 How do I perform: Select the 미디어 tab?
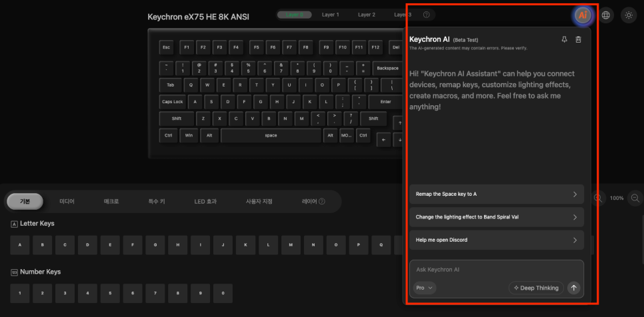67,201
